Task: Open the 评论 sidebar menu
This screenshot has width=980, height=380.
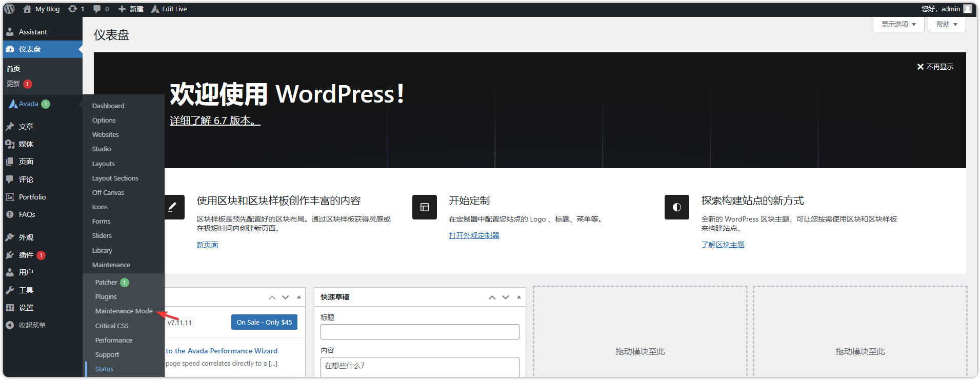Action: 43,179
